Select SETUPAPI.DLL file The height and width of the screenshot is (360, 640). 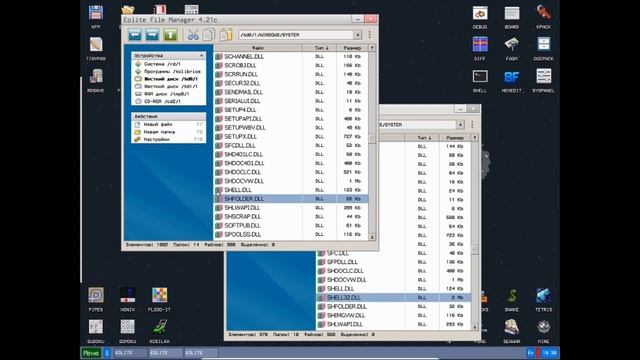point(291,119)
